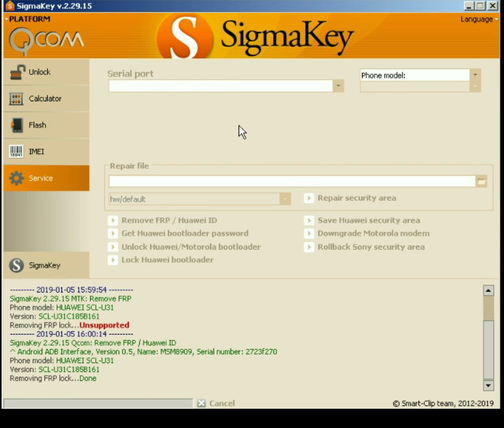
Task: Click the SigmaKey title bar app icon
Action: pos(10,6)
